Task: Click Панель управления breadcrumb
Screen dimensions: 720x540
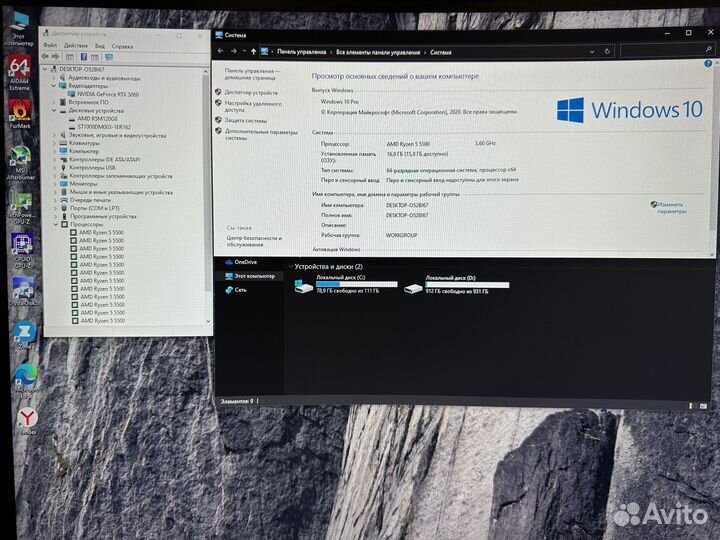Action: [302, 52]
